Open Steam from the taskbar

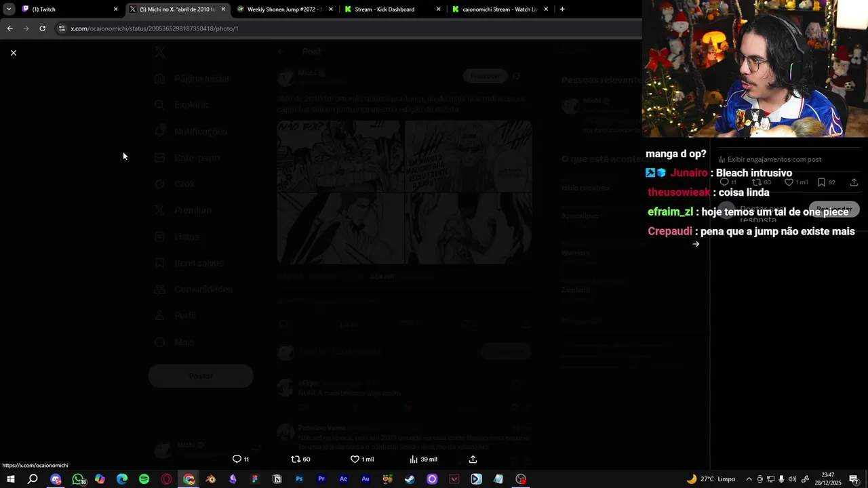(410, 479)
